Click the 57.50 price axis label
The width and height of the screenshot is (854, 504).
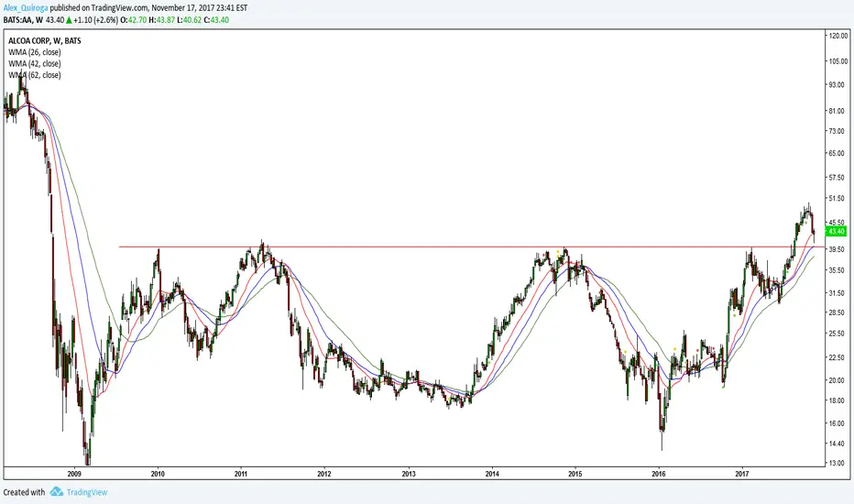tap(836, 178)
